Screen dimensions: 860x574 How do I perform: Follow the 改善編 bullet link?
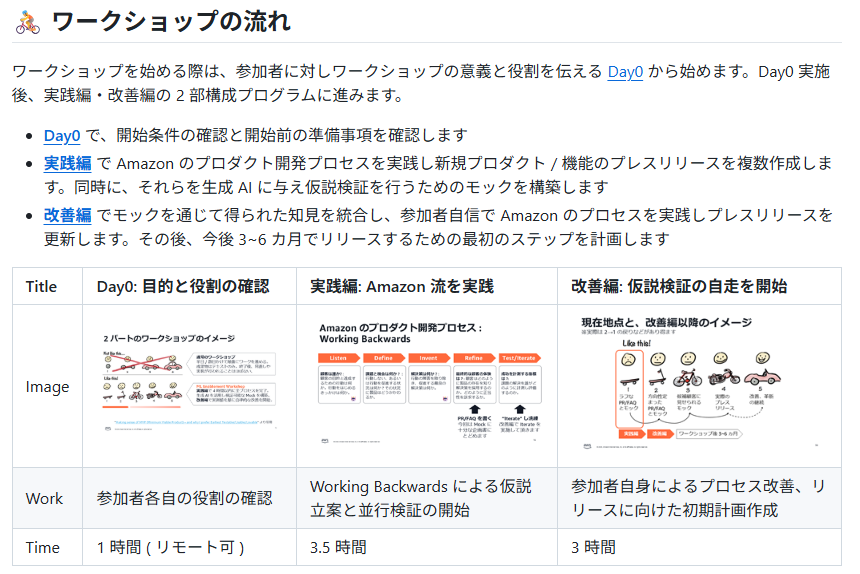(68, 214)
